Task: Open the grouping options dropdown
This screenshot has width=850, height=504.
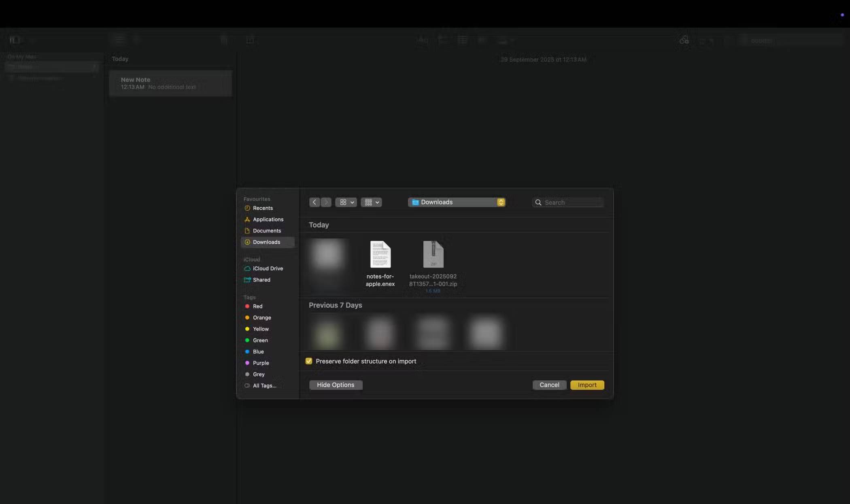Action: (371, 202)
